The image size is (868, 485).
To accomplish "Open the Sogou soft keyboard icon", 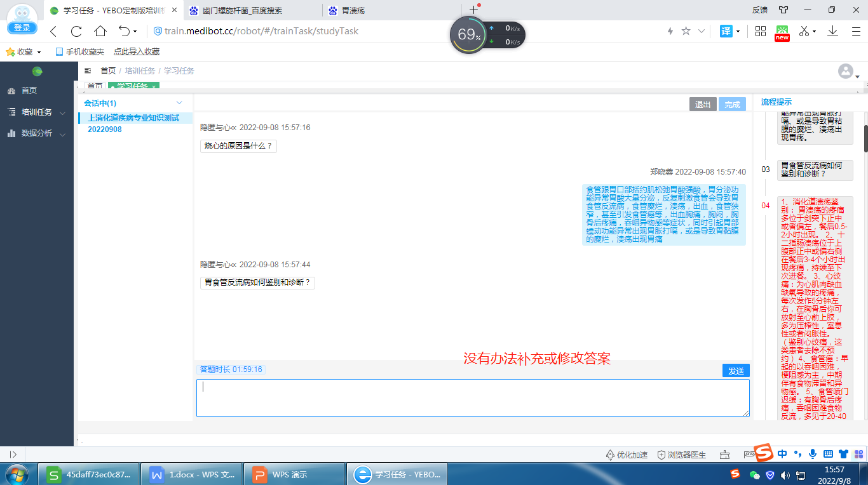I will [828, 453].
